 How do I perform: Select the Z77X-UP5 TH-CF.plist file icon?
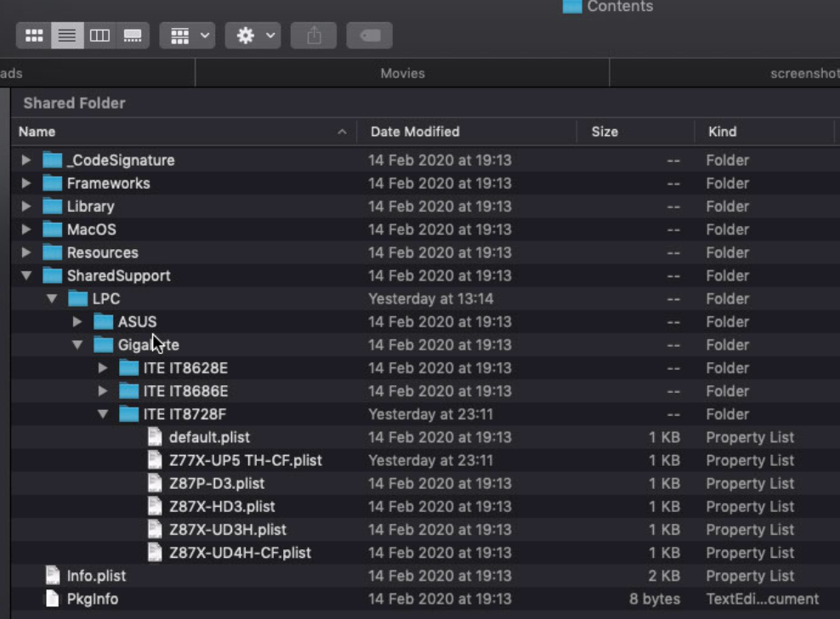click(155, 460)
